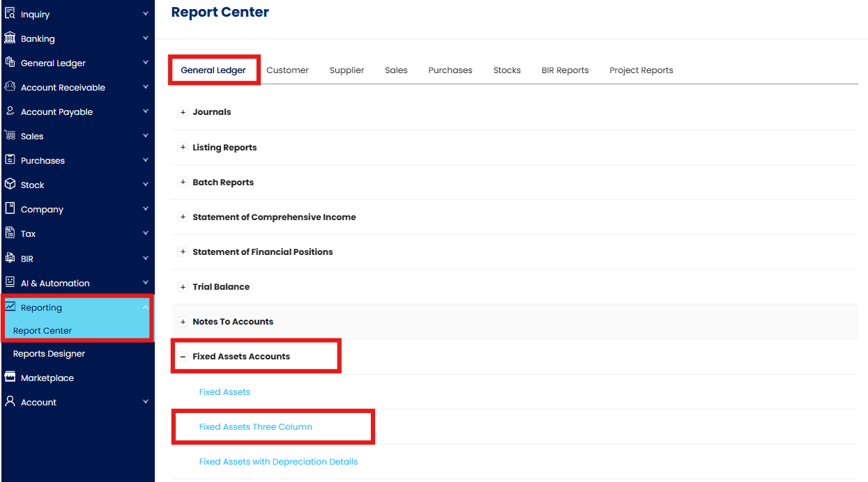
Task: Expand the AI & Automation chevron
Action: pyautogui.click(x=145, y=282)
